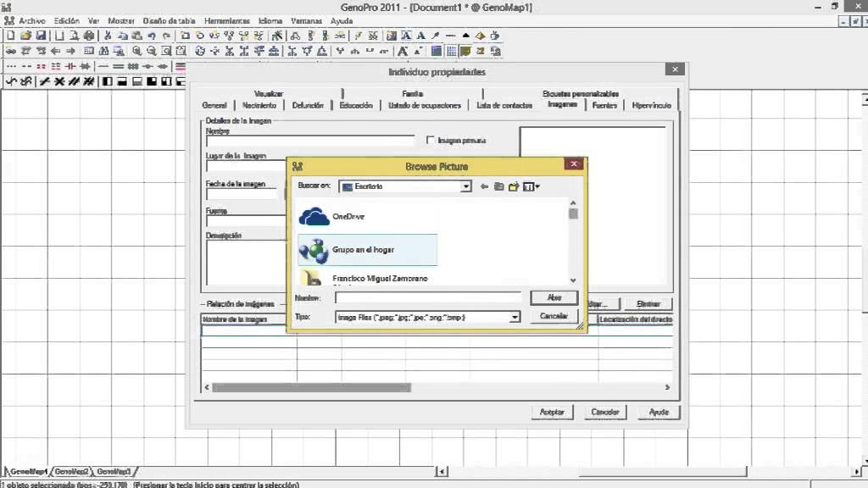868x488 pixels.
Task: Click the yellow diamond toolbar icon
Action: (x=480, y=36)
